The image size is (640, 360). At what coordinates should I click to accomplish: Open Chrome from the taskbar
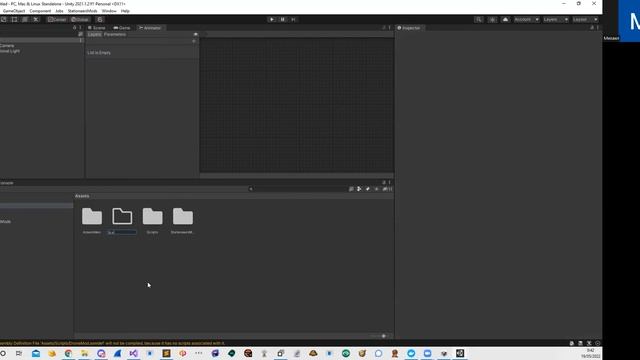click(68, 353)
